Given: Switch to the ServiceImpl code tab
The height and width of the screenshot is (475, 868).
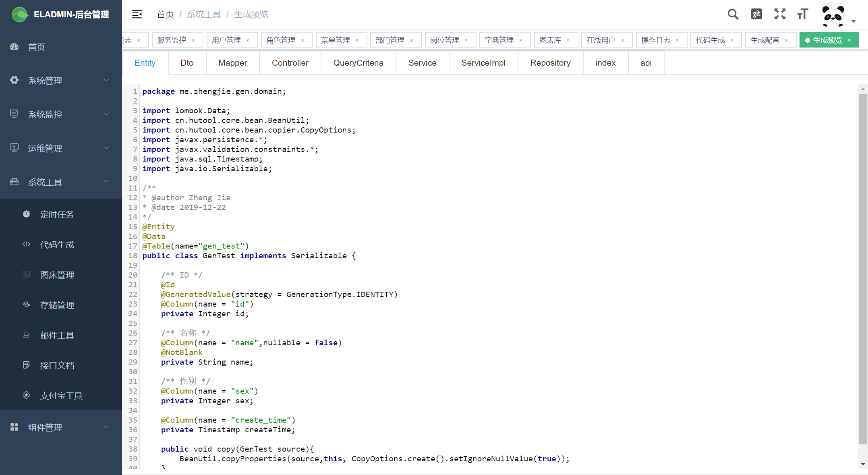Looking at the screenshot, I should point(483,63).
